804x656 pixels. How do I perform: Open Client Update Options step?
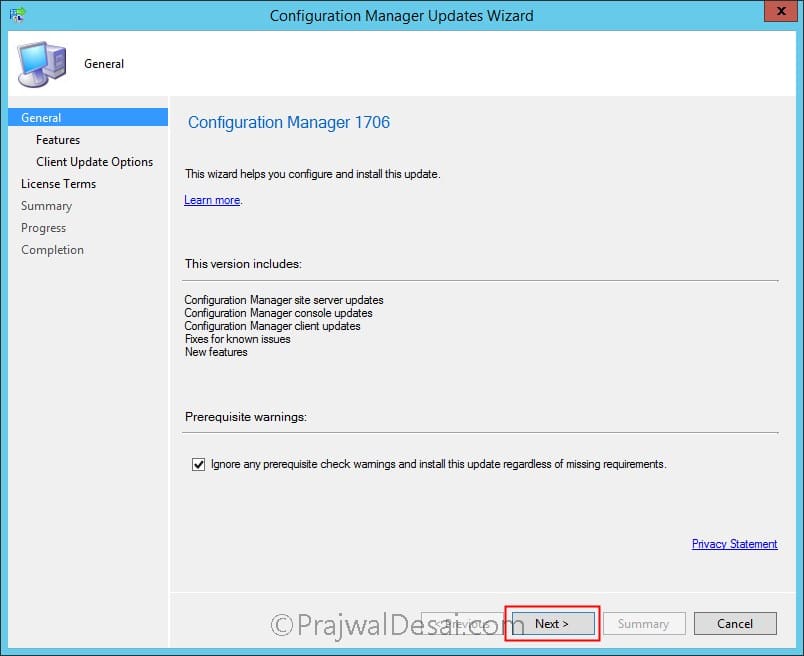tap(94, 162)
